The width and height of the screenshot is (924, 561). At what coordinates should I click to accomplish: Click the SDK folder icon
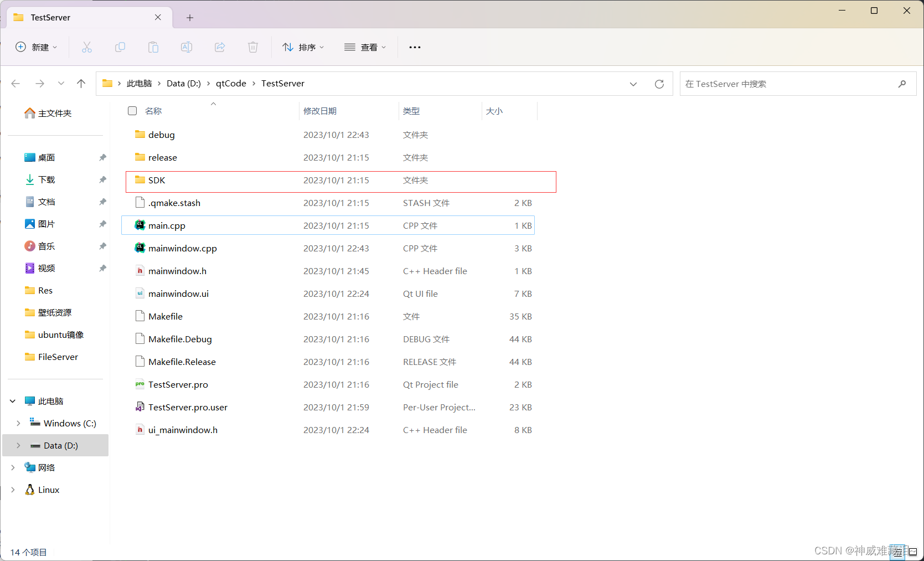(140, 180)
